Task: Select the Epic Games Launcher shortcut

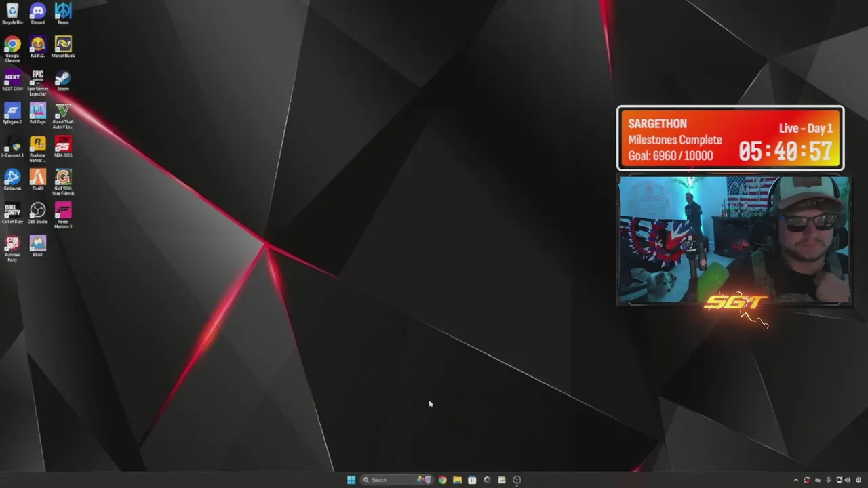Action: (38, 83)
